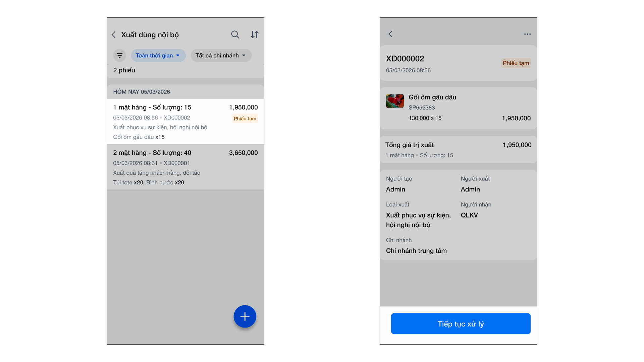The width and height of the screenshot is (644, 362).
Task: Open the three-dot more menu
Action: pos(527,34)
